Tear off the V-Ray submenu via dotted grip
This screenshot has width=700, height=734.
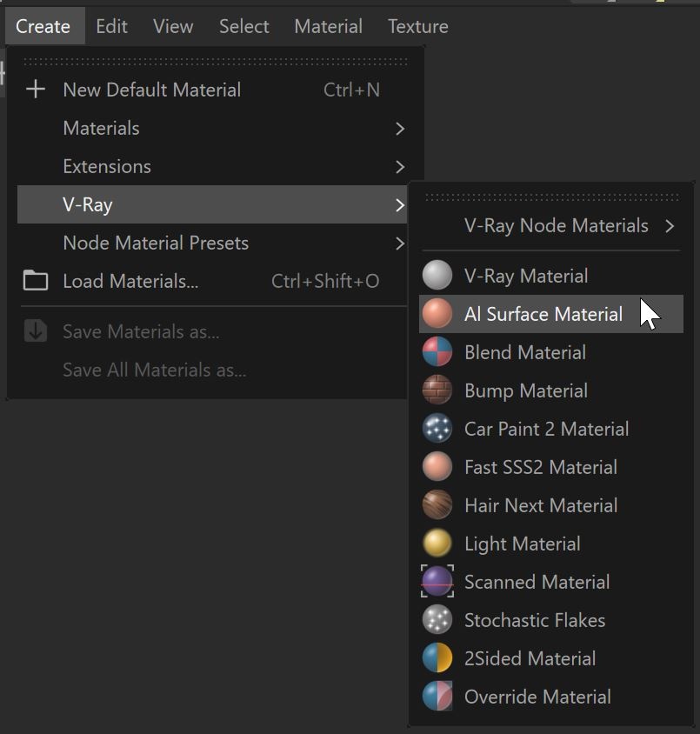coord(552,197)
